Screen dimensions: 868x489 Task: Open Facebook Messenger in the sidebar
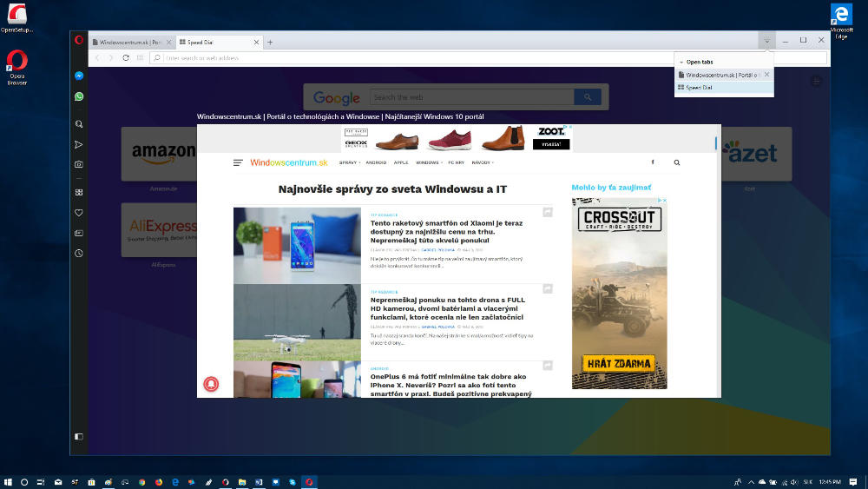(79, 76)
